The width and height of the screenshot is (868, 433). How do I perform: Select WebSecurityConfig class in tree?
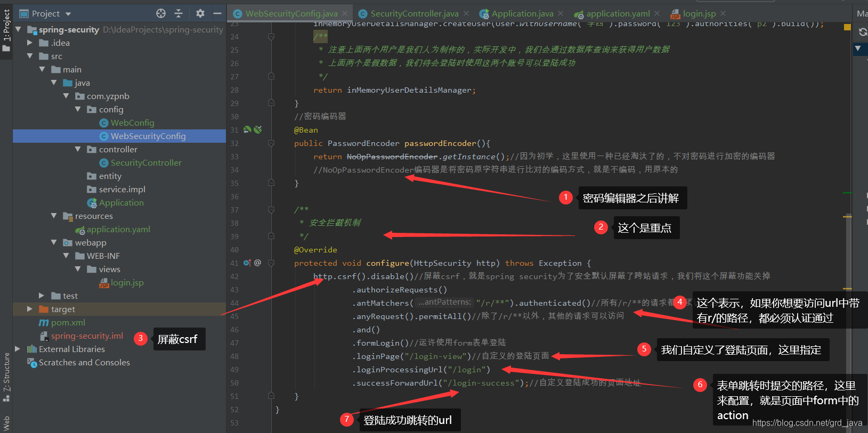[148, 136]
